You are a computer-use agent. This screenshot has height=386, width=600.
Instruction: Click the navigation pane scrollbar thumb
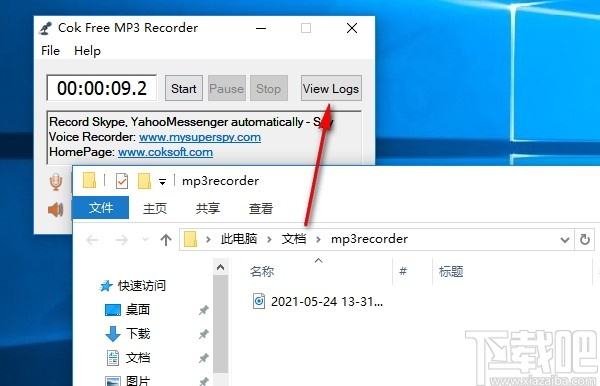tap(220, 324)
